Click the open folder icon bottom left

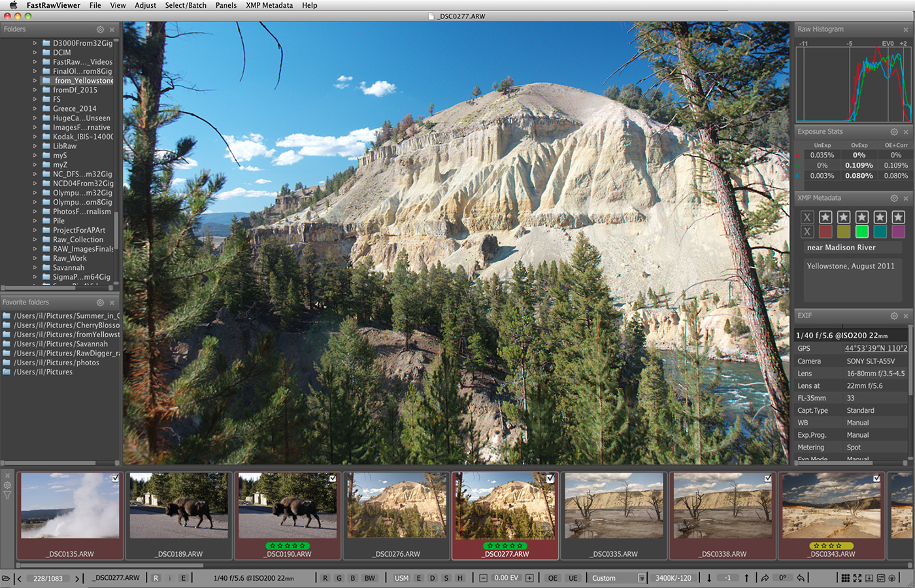[x=7, y=578]
